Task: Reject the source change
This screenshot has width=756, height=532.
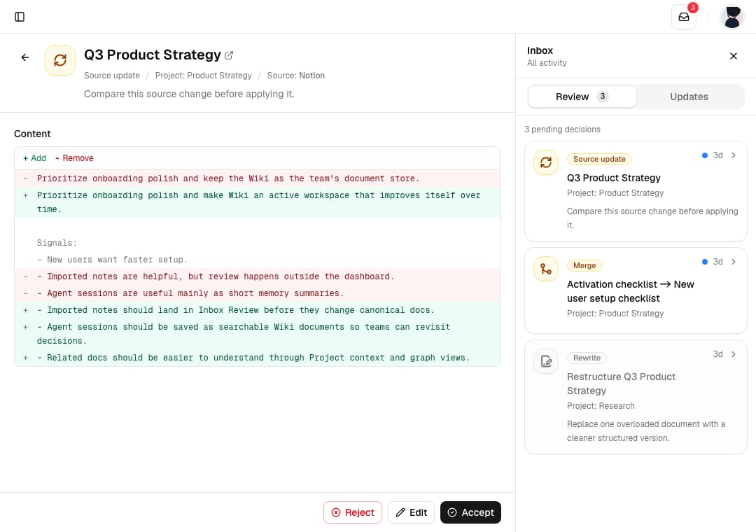Action: click(x=352, y=512)
